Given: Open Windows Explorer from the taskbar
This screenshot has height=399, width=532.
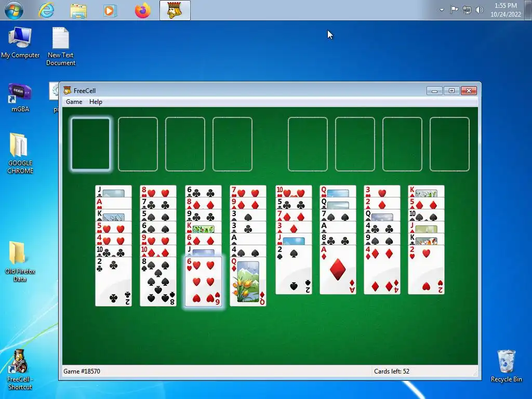Looking at the screenshot, I should tap(78, 10).
